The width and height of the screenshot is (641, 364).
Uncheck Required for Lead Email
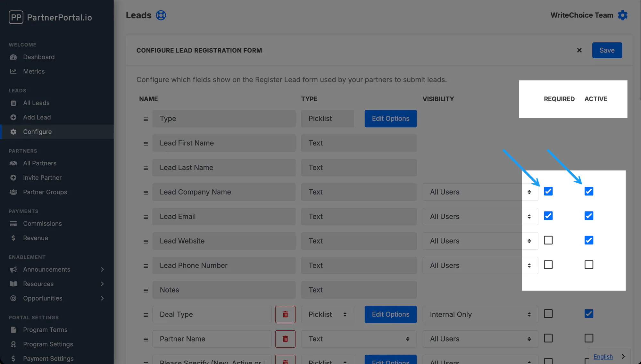[x=548, y=216]
